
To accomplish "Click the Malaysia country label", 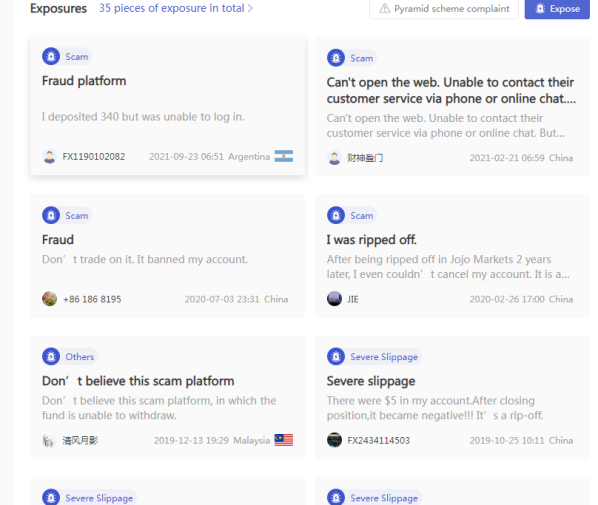I will [251, 441].
